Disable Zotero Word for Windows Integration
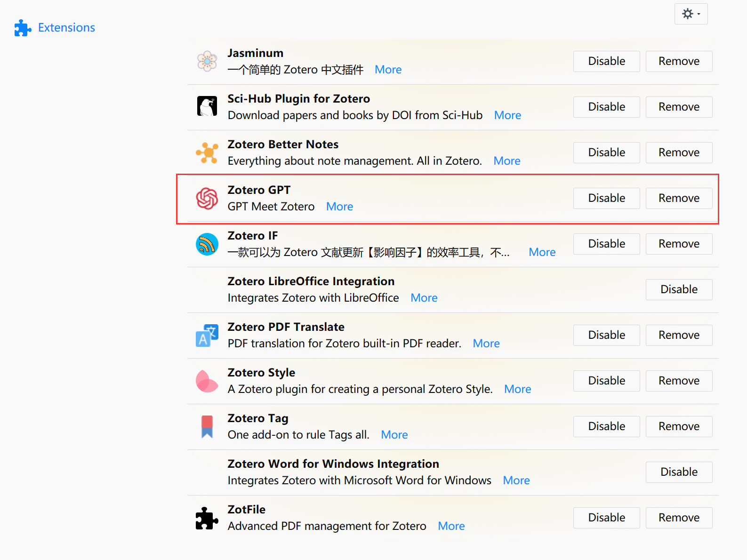This screenshot has height=560, width=747. click(x=679, y=472)
